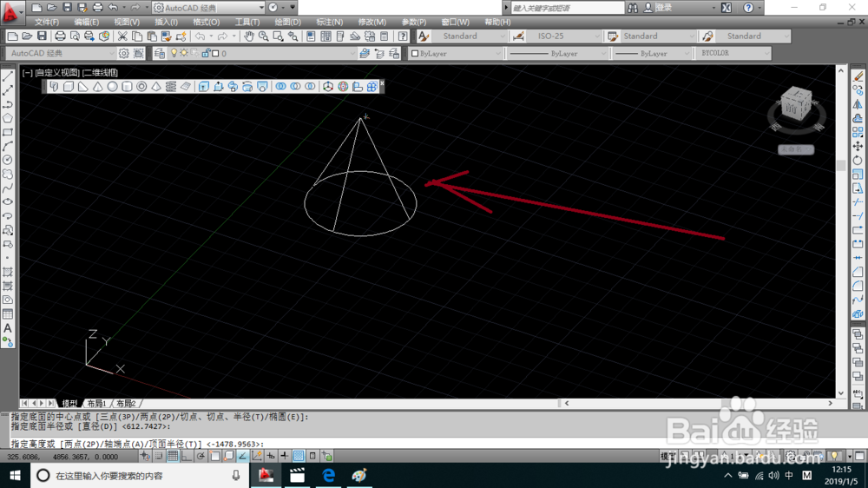Select the Torus solid tool
This screenshot has height=488, width=868.
(x=141, y=87)
